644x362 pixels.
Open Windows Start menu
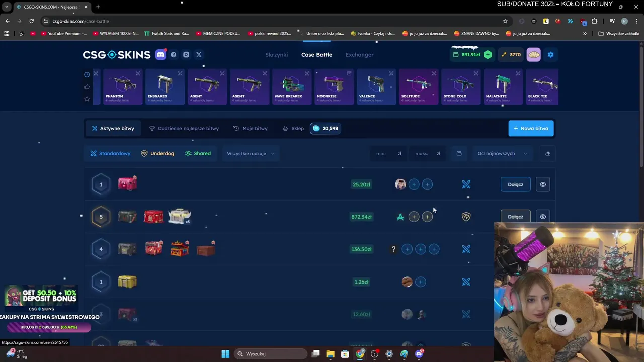(225, 354)
